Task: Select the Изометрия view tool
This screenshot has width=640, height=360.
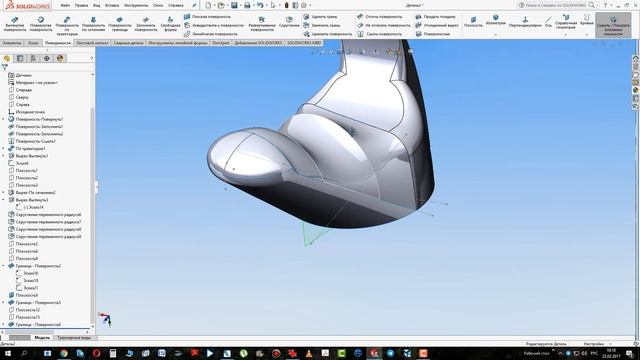Action: tap(496, 20)
